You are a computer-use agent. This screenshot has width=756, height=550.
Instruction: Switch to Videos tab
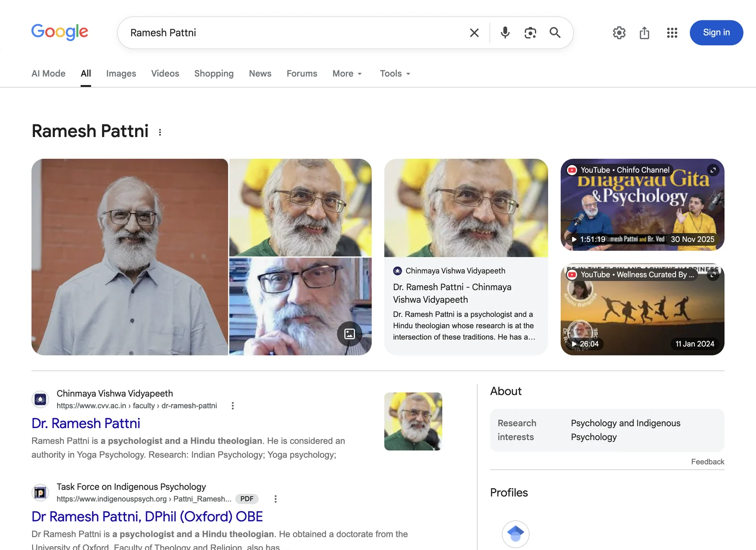pyautogui.click(x=165, y=73)
